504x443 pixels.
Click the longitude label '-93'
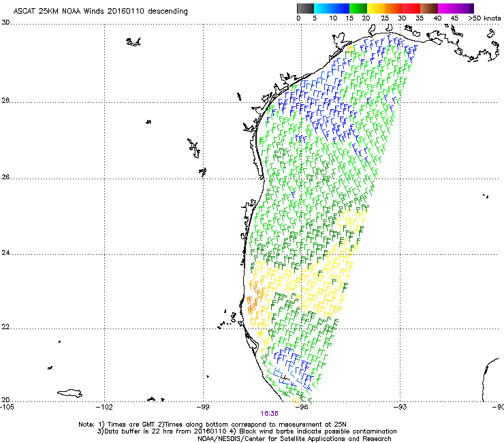pyautogui.click(x=400, y=407)
